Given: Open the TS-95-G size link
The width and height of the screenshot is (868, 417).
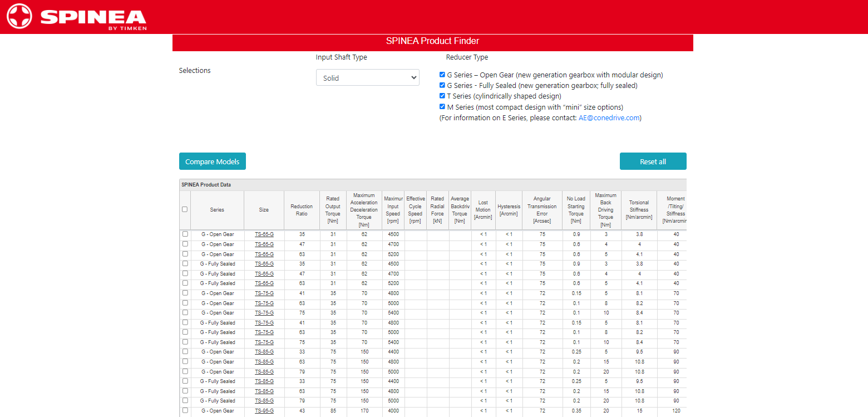Looking at the screenshot, I should 264,411.
